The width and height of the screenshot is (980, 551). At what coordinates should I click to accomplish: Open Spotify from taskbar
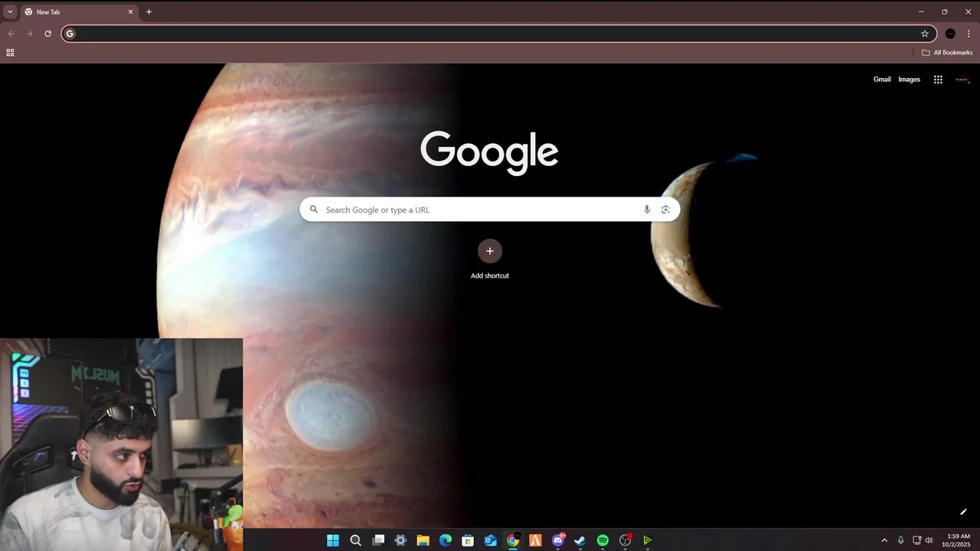[603, 540]
